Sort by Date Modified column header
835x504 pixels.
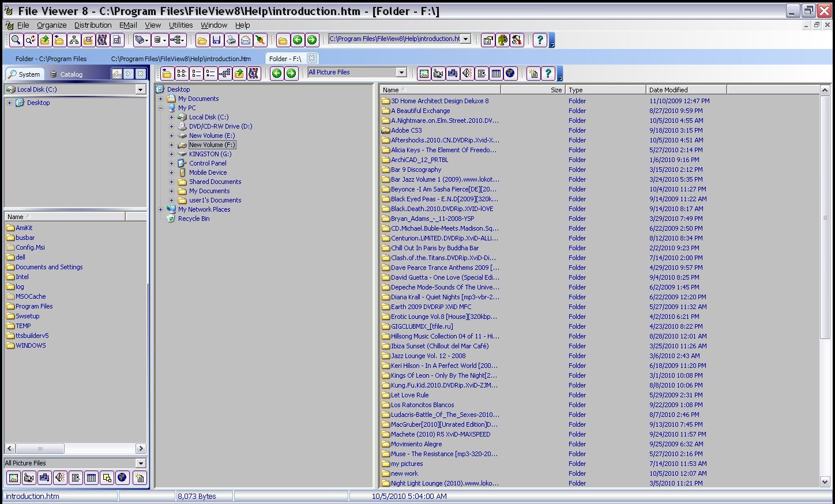(x=686, y=89)
